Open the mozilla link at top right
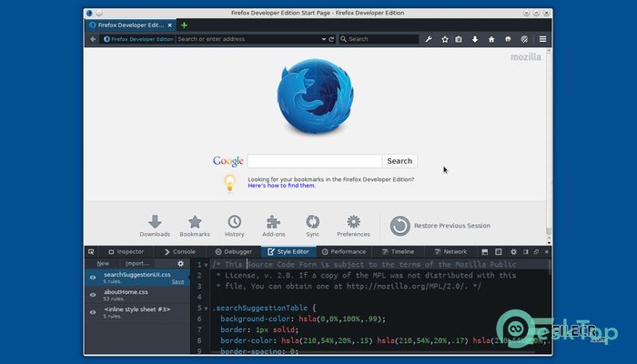The width and height of the screenshot is (637, 364). [x=526, y=56]
